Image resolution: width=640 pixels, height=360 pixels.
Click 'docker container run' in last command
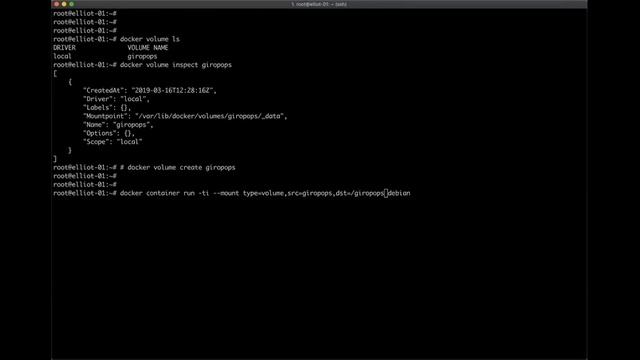(x=157, y=193)
